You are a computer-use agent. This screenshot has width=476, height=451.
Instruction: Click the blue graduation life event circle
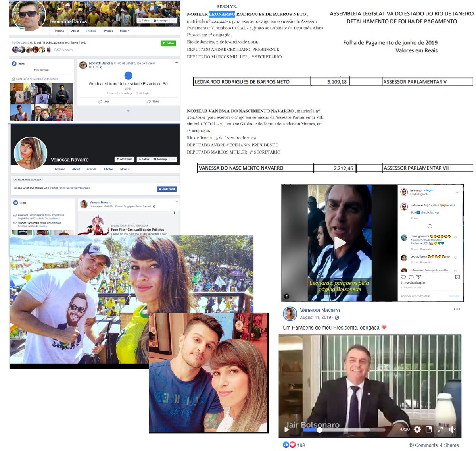128,75
